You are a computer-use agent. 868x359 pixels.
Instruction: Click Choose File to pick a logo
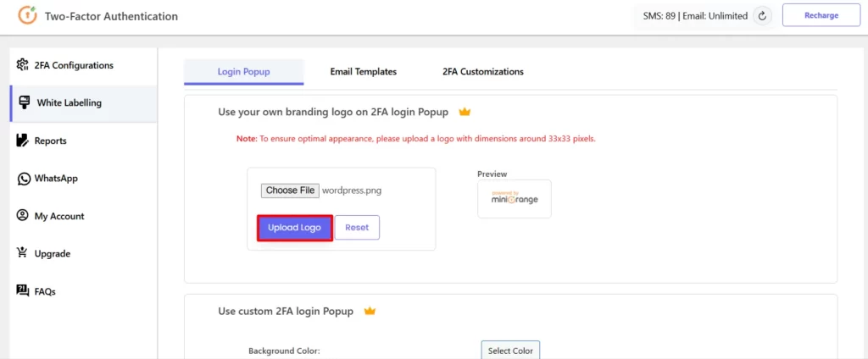291,191
